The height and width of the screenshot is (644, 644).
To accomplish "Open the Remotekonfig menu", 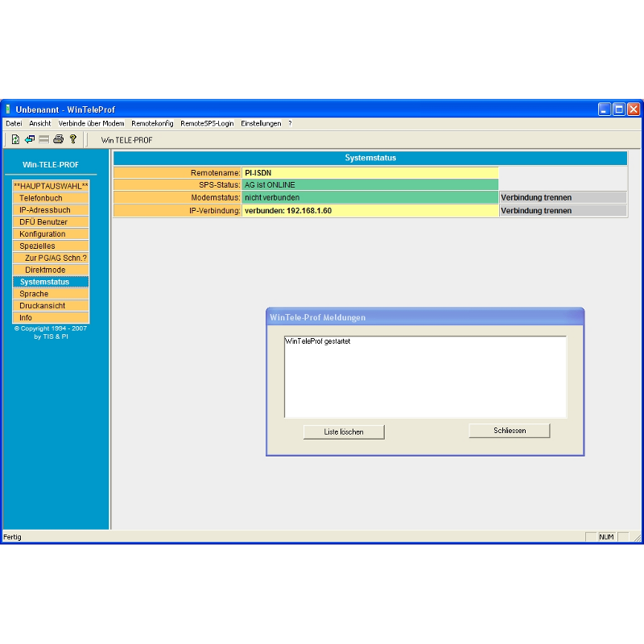I will click(x=152, y=123).
